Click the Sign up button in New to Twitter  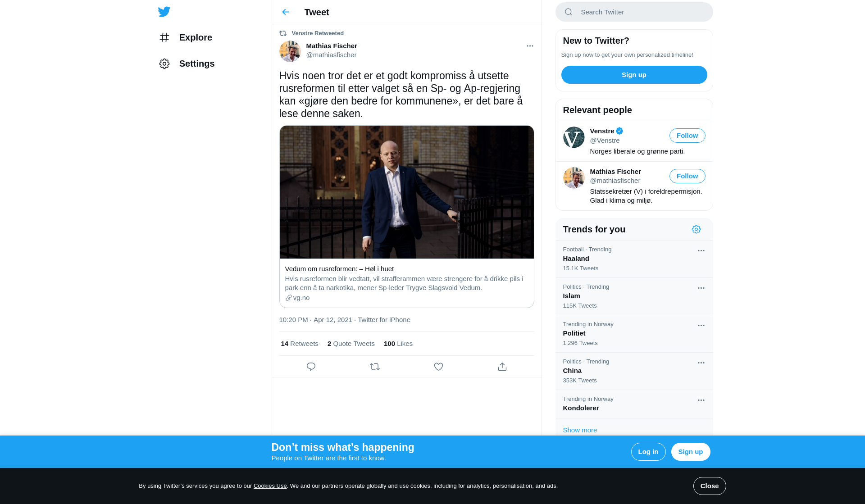634,75
